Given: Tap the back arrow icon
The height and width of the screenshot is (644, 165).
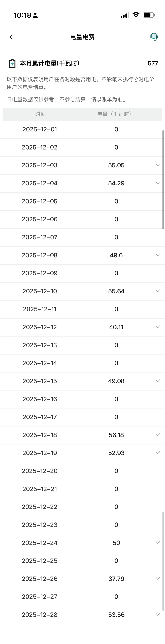Looking at the screenshot, I should 11,37.
